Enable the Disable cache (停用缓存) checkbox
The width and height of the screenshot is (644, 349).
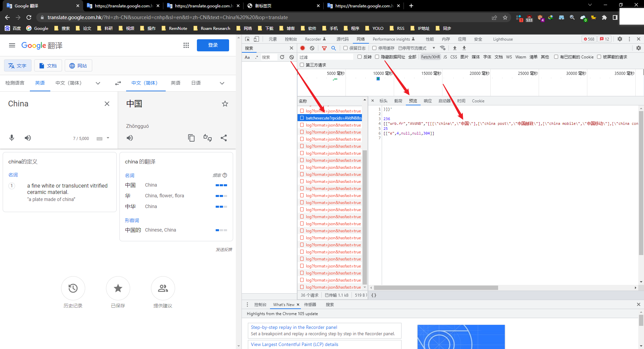click(x=374, y=48)
